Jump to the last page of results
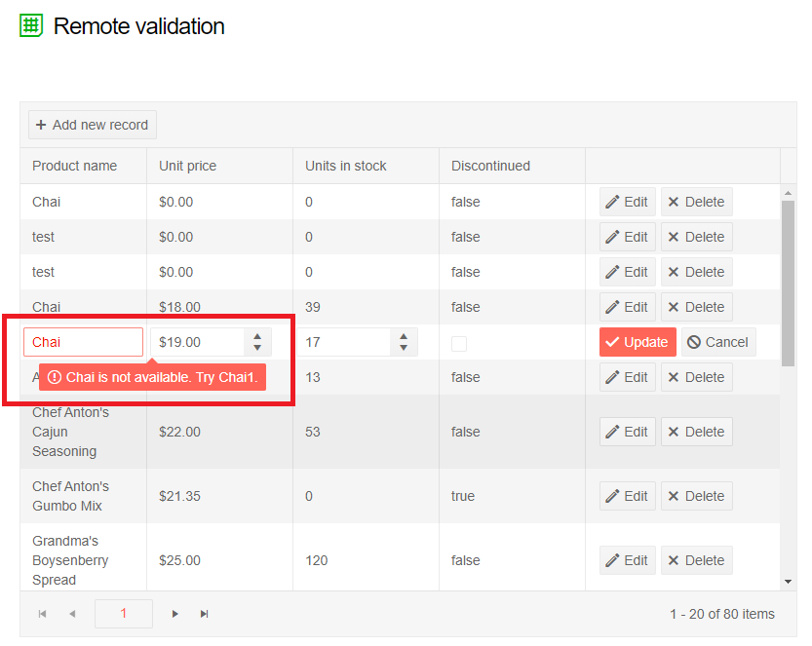Image resolution: width=812 pixels, height=646 pixels. click(205, 614)
